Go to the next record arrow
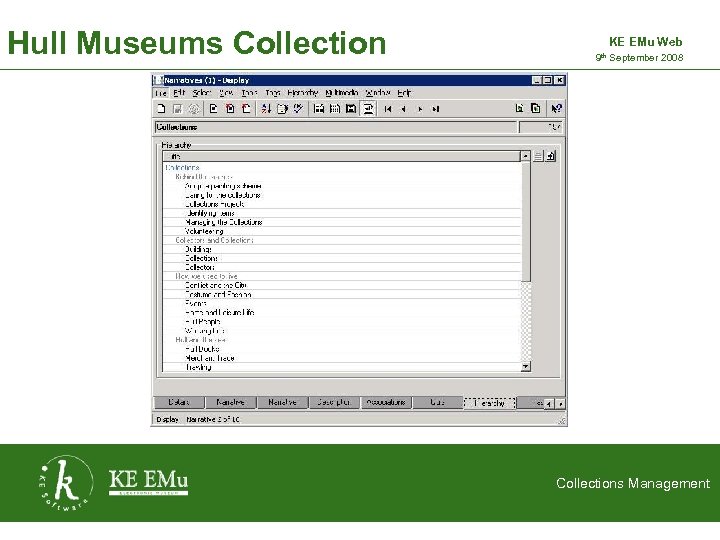This screenshot has width=720, height=540. pos(420,109)
